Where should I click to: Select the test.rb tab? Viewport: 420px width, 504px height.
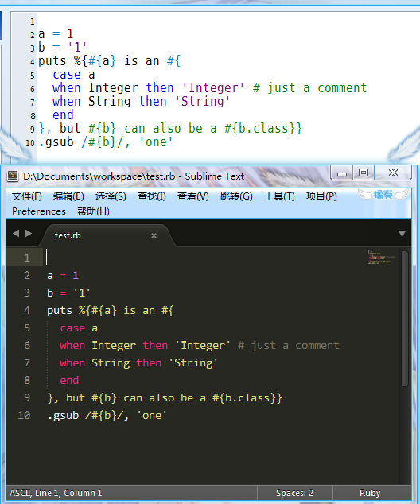(x=106, y=235)
